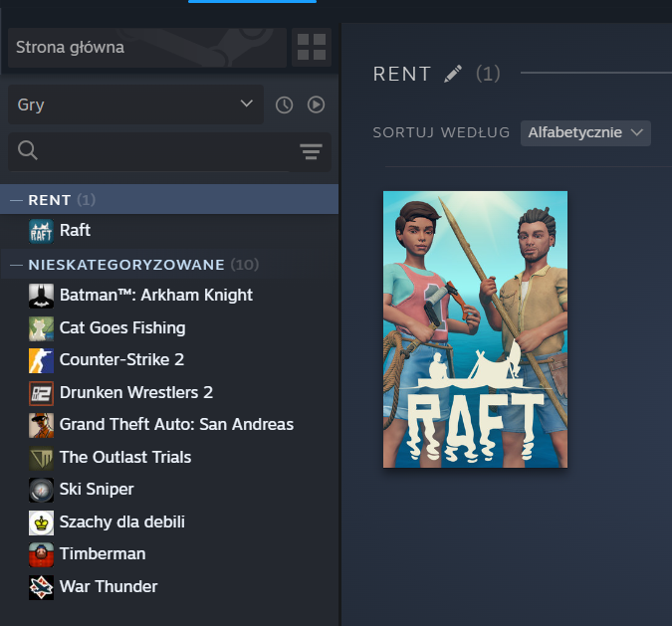Image resolution: width=672 pixels, height=626 pixels.
Task: Open the Gry library type dropdown
Action: pyautogui.click(x=135, y=104)
